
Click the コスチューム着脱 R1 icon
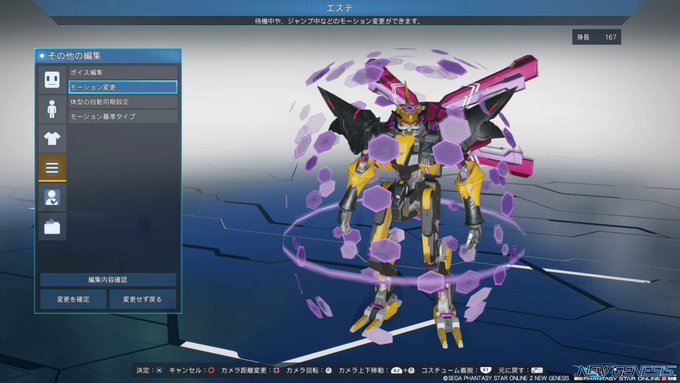486,370
